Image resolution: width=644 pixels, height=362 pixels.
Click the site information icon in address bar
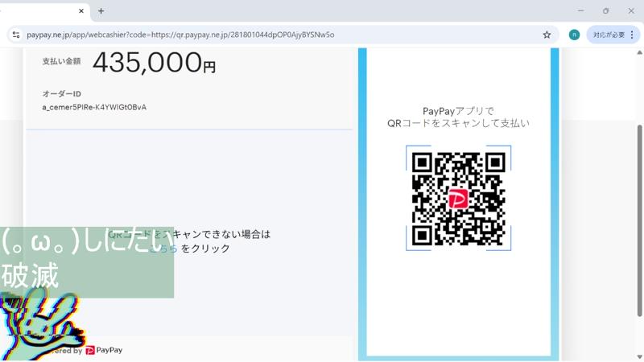(x=16, y=35)
